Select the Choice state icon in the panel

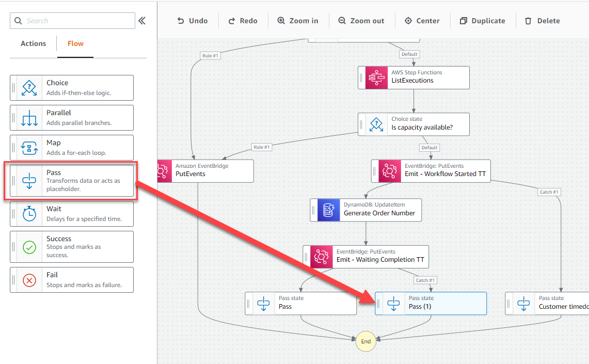point(29,88)
